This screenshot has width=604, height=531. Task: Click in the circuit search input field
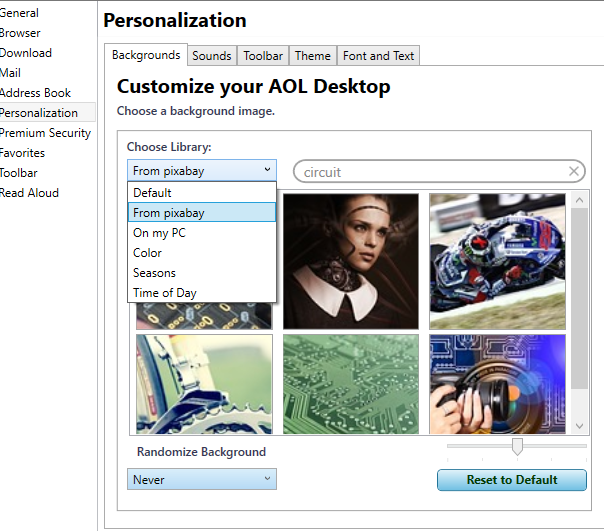pyautogui.click(x=430, y=172)
